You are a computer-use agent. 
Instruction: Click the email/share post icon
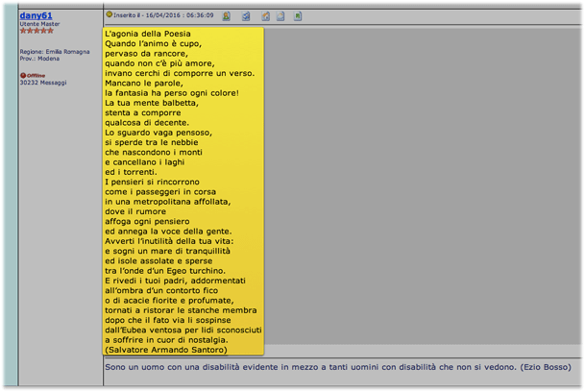pos(246,16)
